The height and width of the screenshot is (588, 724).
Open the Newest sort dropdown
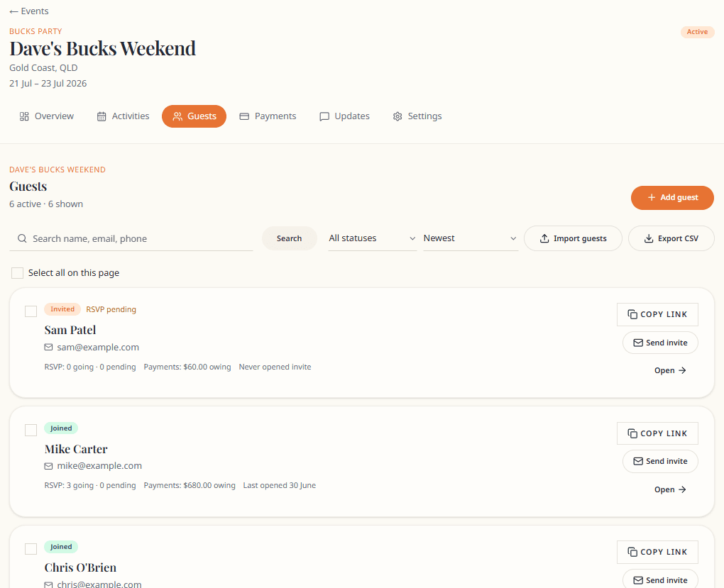pyautogui.click(x=471, y=238)
